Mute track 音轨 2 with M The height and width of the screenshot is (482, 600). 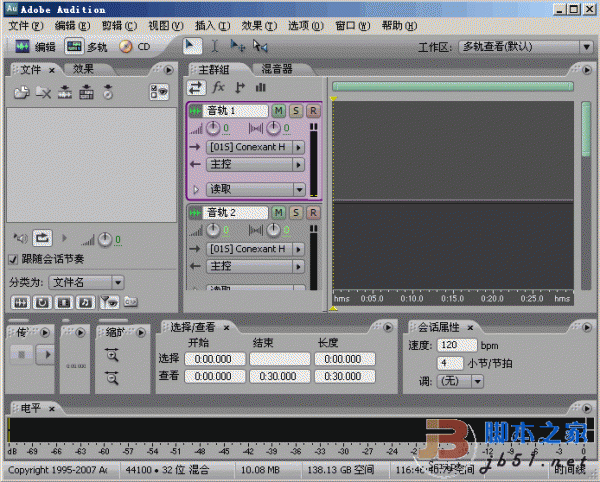(x=278, y=212)
